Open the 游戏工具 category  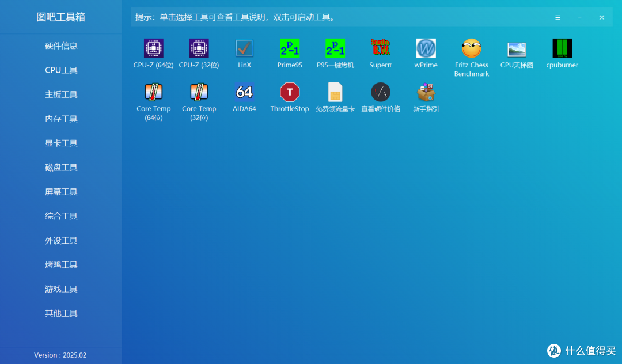[61, 289]
